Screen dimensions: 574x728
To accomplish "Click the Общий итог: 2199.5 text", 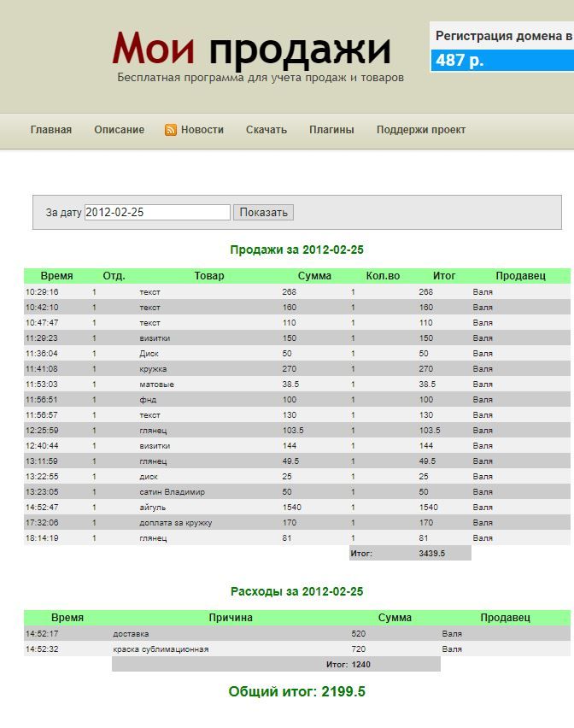I will pos(297,691).
